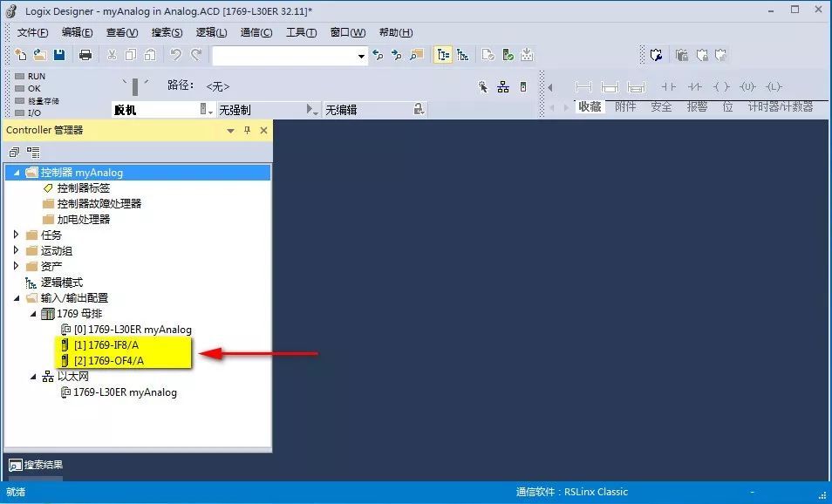Click the Save project icon
832x504 pixels.
pos(59,55)
